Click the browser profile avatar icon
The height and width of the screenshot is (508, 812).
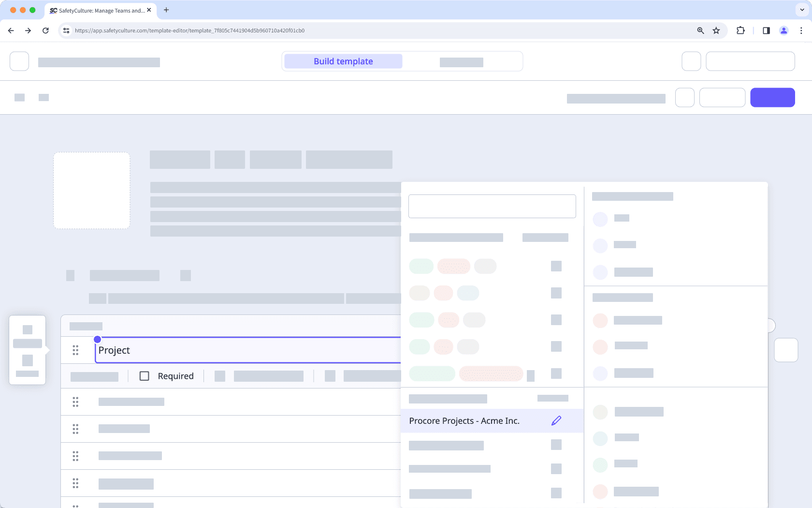click(783, 30)
